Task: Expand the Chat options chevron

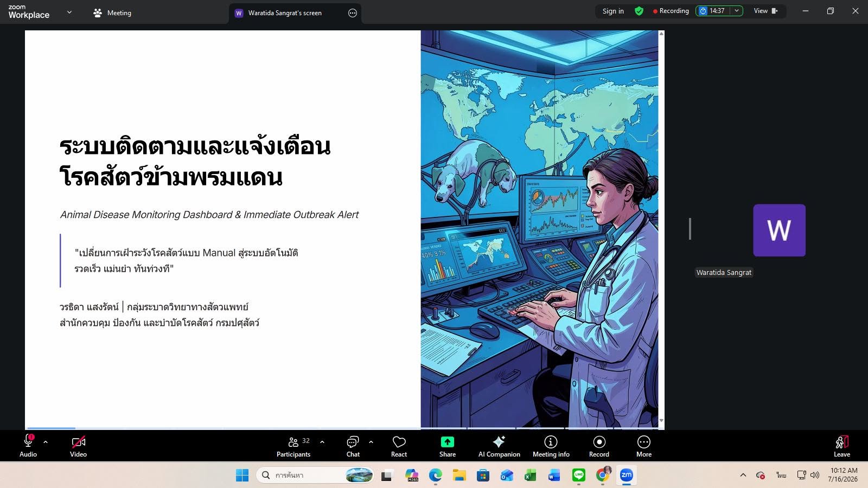Action: (x=371, y=442)
